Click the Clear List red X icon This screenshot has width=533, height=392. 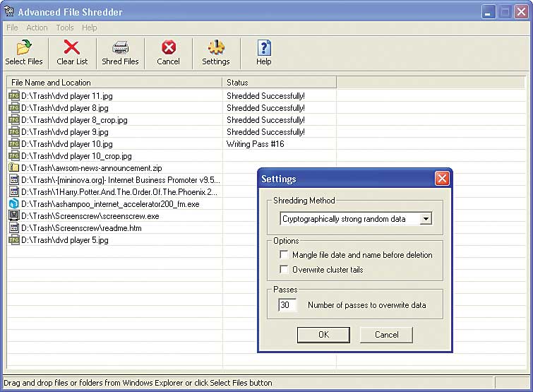coord(72,47)
